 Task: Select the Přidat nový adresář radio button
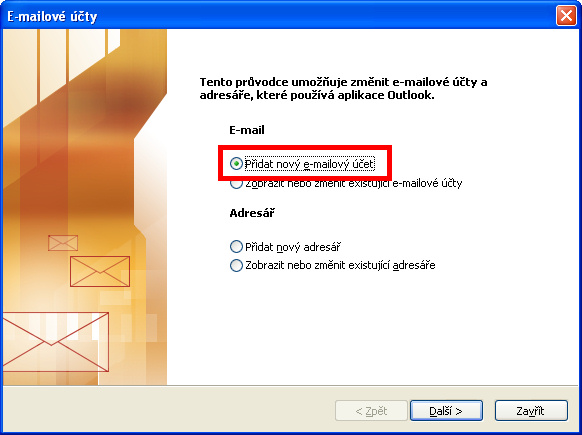[236, 246]
